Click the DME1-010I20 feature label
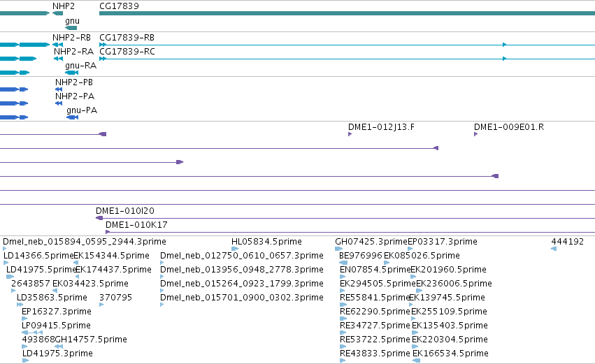Image resolution: width=595 pixels, height=364 pixels. click(125, 211)
